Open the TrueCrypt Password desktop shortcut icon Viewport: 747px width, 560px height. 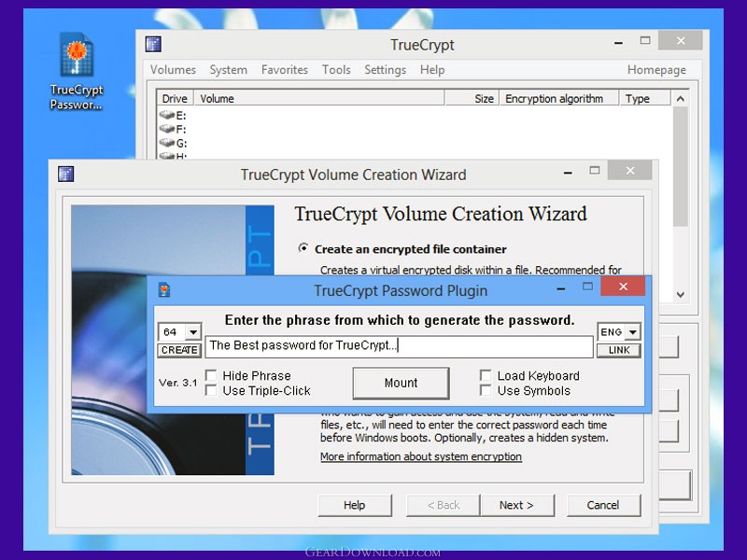pyautogui.click(x=77, y=72)
